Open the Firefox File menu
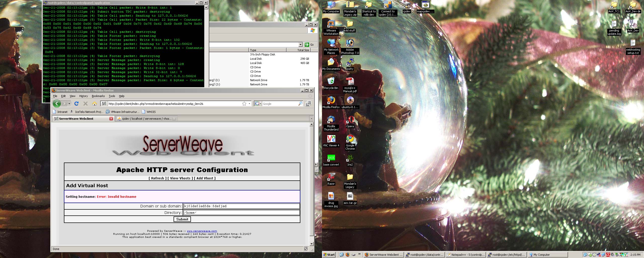The image size is (644, 258). 55,96
